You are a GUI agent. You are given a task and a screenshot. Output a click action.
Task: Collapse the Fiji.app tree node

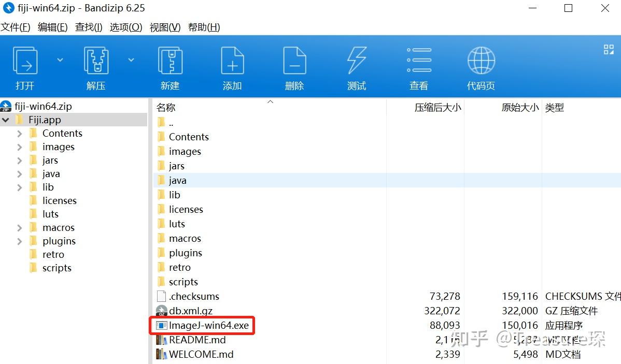pyautogui.click(x=6, y=120)
